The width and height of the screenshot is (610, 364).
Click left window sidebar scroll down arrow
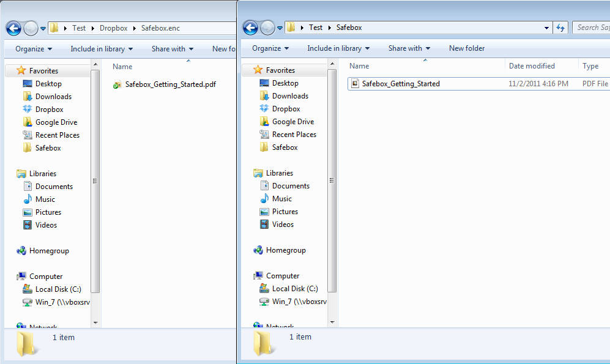point(95,322)
